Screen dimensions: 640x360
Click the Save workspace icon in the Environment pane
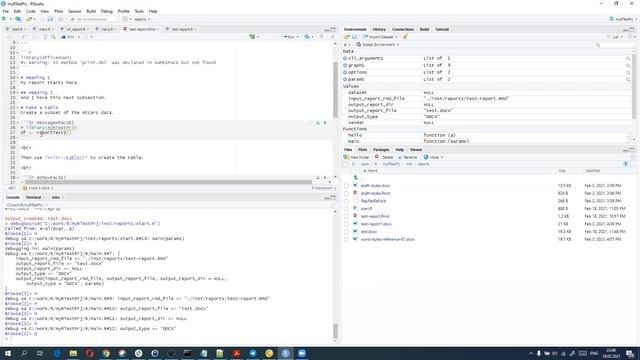pyautogui.click(x=354, y=37)
